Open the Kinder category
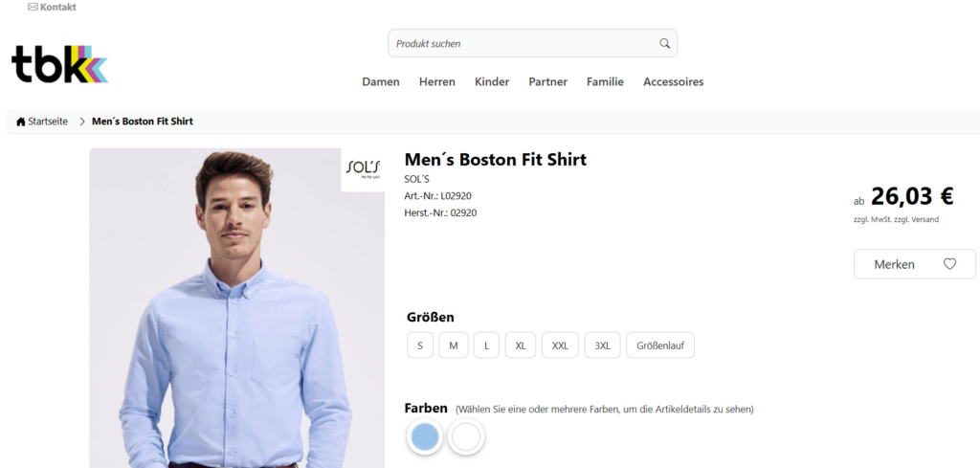Screen dimensions: 980x468 (492, 82)
